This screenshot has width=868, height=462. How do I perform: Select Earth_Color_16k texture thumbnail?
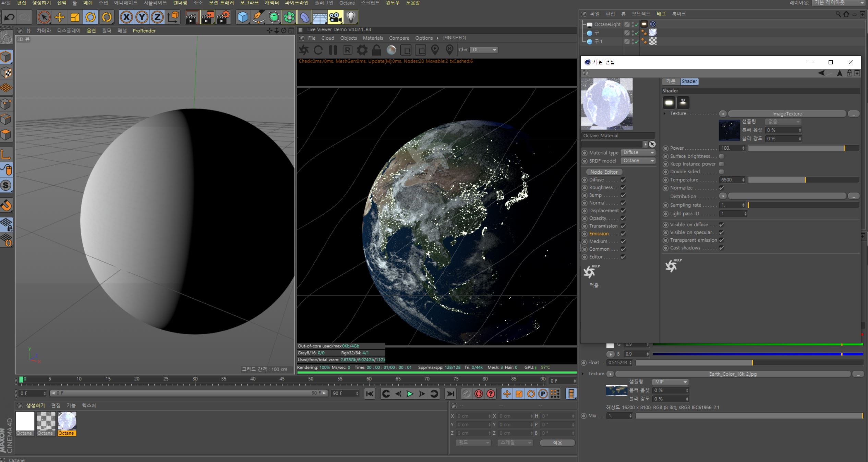coord(616,390)
